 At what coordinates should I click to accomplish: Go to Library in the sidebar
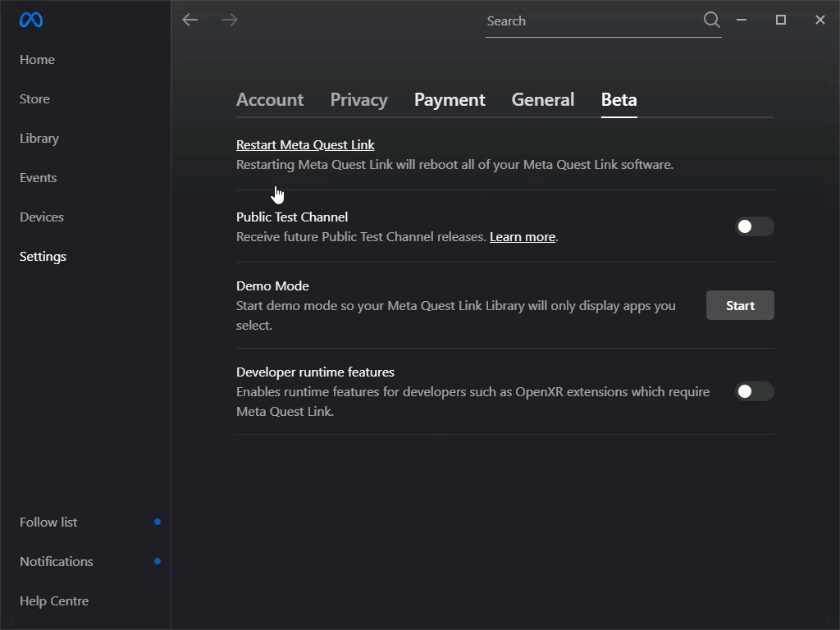coord(39,138)
